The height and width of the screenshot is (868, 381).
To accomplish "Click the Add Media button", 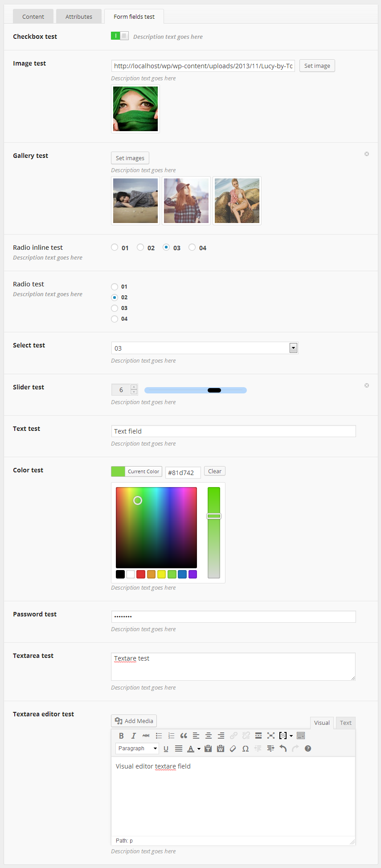I will point(134,721).
